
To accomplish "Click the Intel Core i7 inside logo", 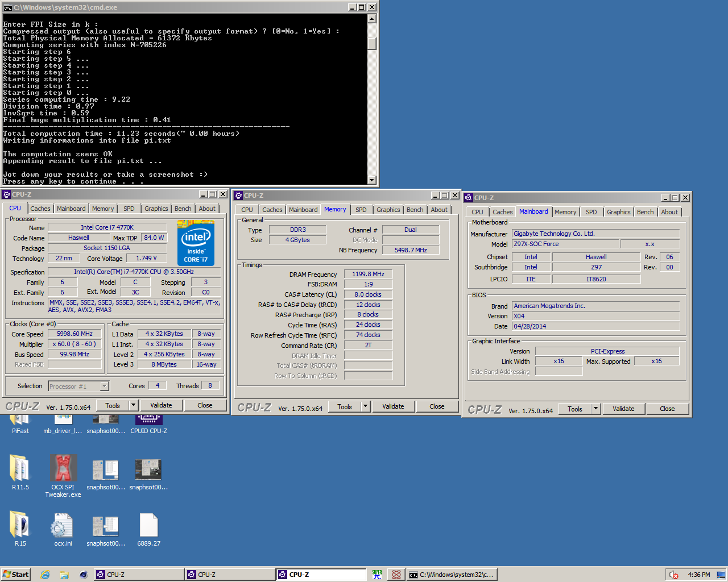I will [196, 244].
